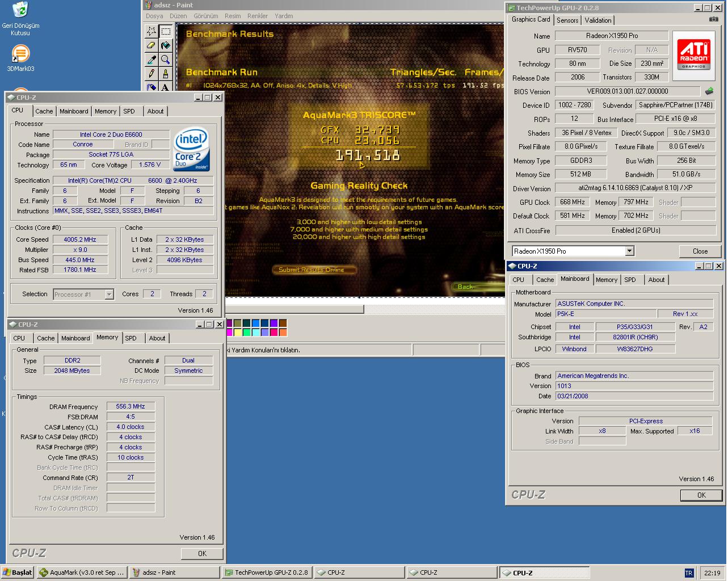Open Cache tab in the CPU-Z processor window
This screenshot has height=581, width=728.
(44, 111)
